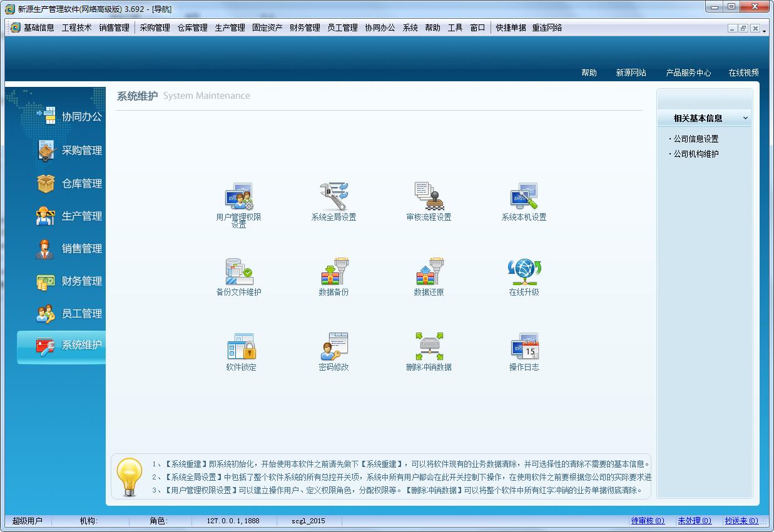Run 在线升级 globe icon
Image resolution: width=774 pixels, height=532 pixels.
tap(524, 272)
